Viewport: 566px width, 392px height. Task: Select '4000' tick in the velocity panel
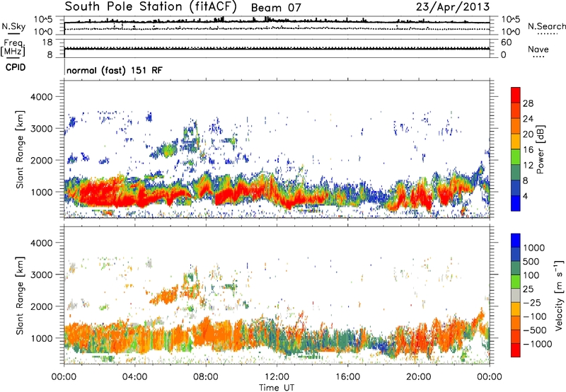tap(41, 243)
